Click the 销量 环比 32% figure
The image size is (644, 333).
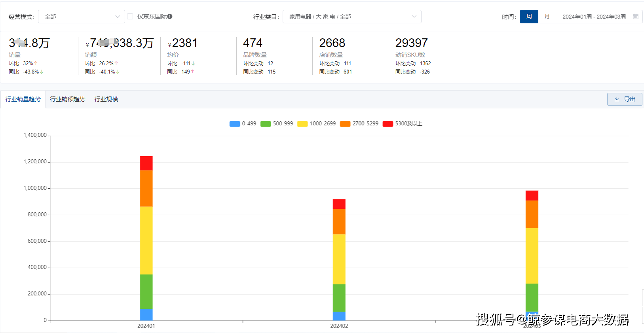(x=30, y=63)
